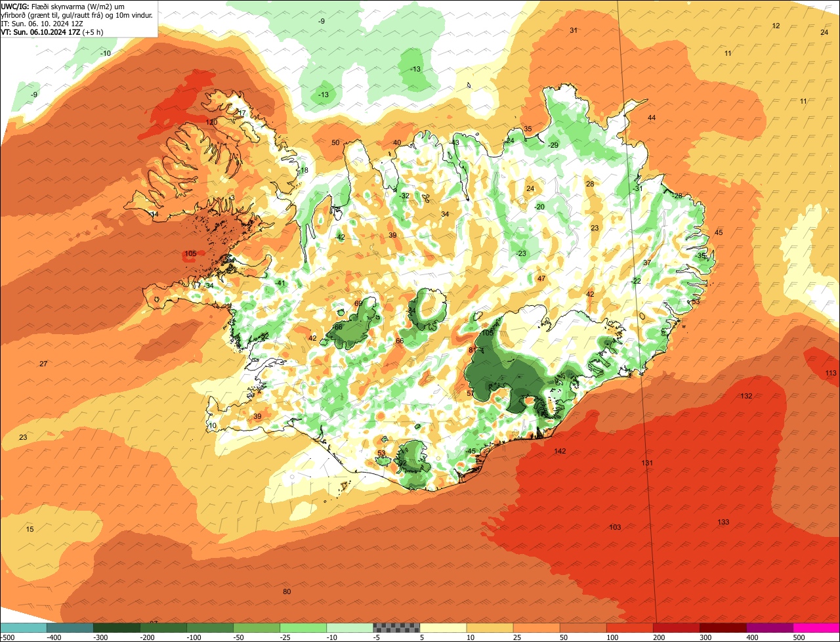Screen dimensions: 840x642
Task: Click the map value '47' in the central highlands
Action: tap(541, 278)
